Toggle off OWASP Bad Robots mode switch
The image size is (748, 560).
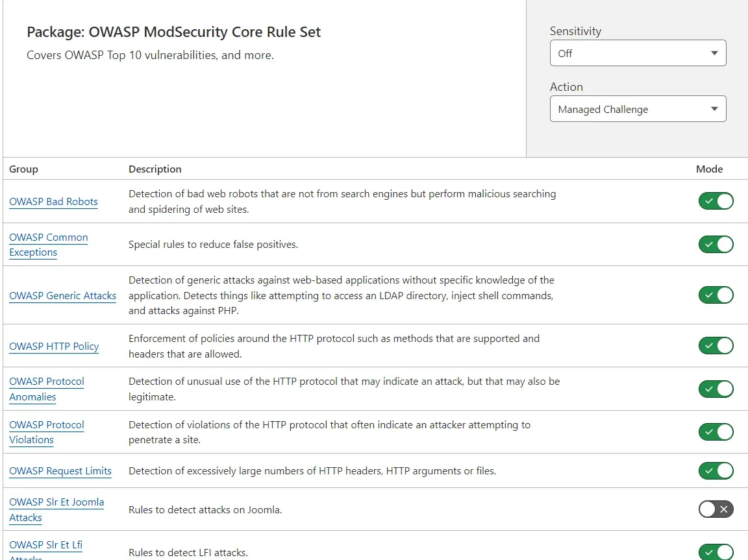point(716,201)
